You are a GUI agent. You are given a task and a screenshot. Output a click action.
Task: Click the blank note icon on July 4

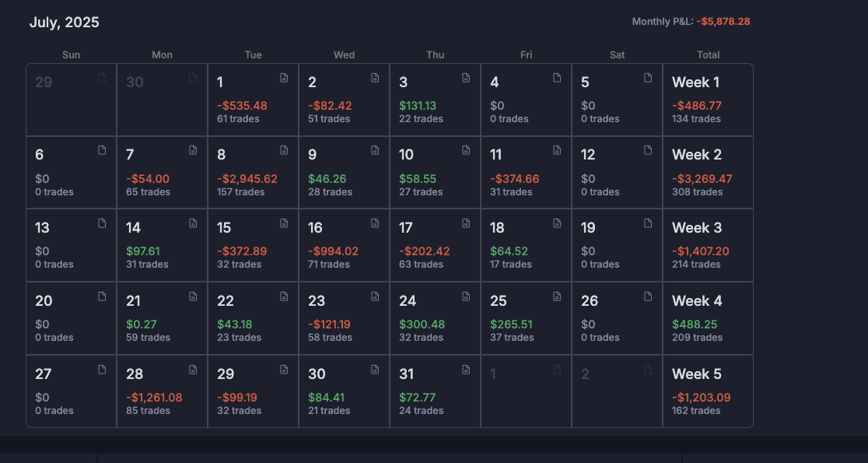click(557, 78)
